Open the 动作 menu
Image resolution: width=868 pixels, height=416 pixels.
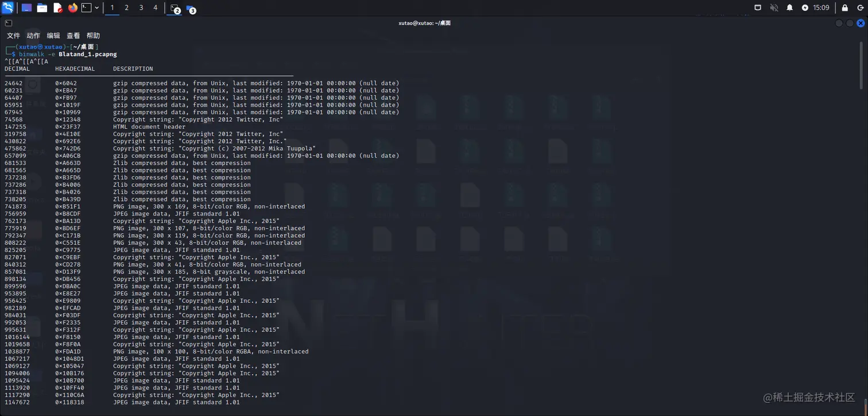[x=33, y=36]
